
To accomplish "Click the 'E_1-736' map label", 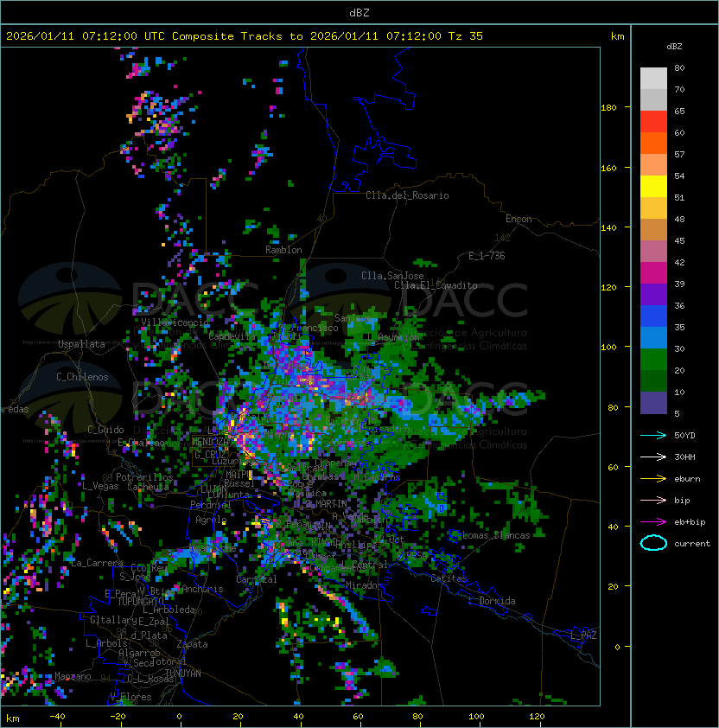I will click(x=487, y=256).
